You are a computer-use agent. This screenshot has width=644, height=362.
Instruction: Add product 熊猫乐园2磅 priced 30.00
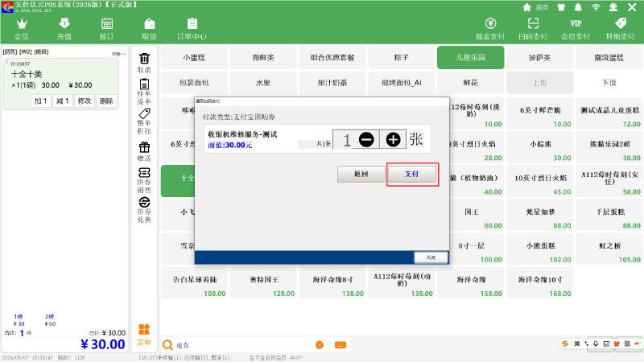coord(609,147)
